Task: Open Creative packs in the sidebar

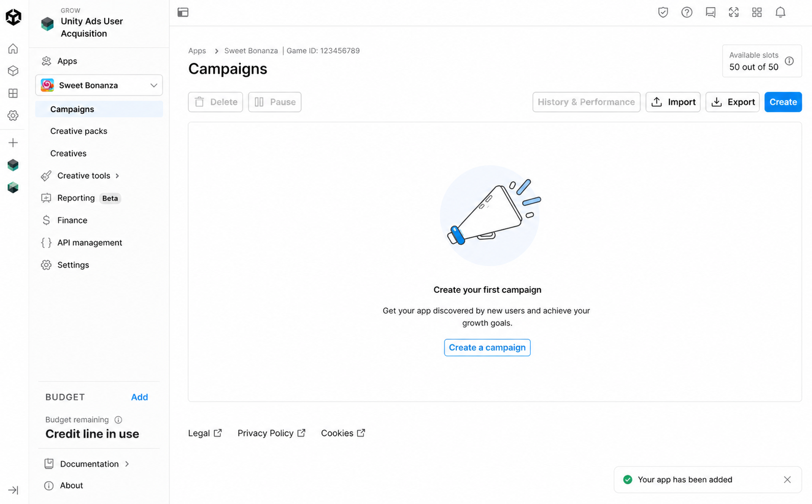Action: pos(79,131)
